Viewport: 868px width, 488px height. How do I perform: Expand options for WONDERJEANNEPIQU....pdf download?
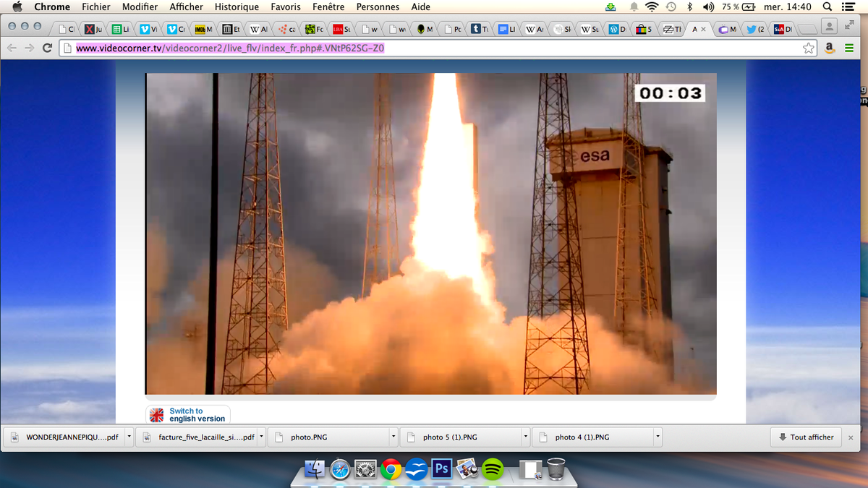(129, 437)
